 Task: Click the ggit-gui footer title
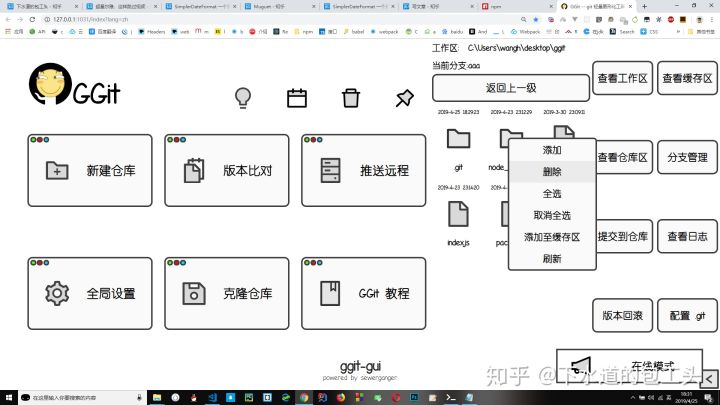click(x=360, y=366)
